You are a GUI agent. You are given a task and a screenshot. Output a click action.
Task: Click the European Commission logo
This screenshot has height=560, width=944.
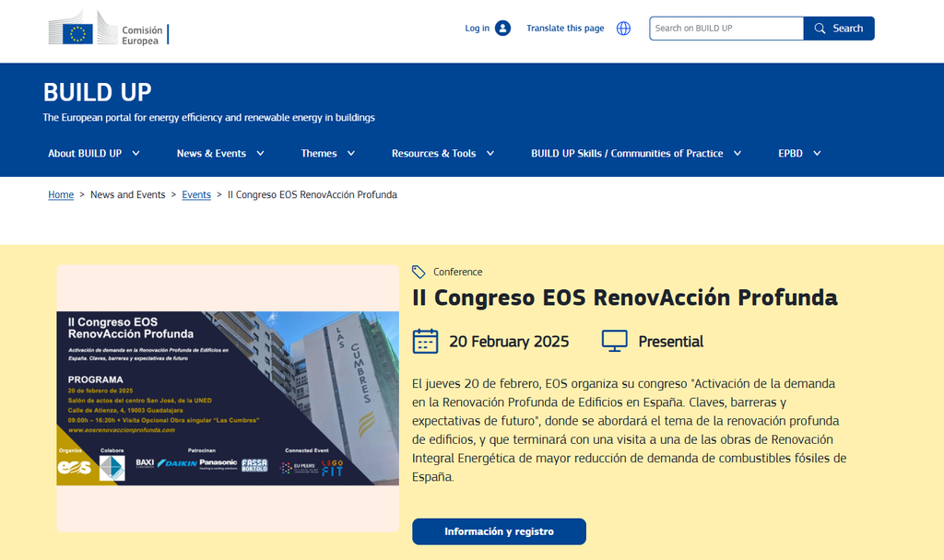pos(108,29)
